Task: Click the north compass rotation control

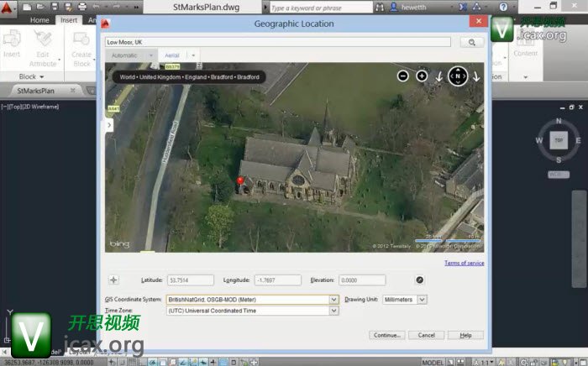Action: (x=458, y=76)
